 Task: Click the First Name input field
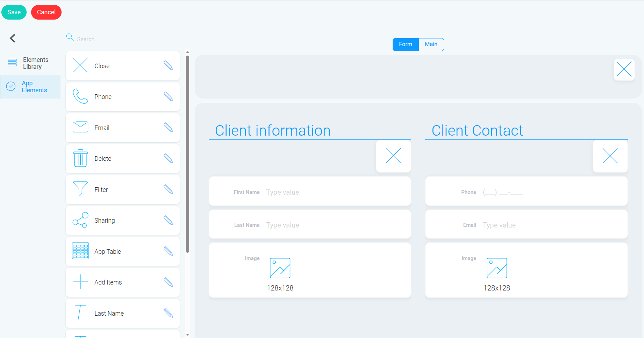click(310, 191)
